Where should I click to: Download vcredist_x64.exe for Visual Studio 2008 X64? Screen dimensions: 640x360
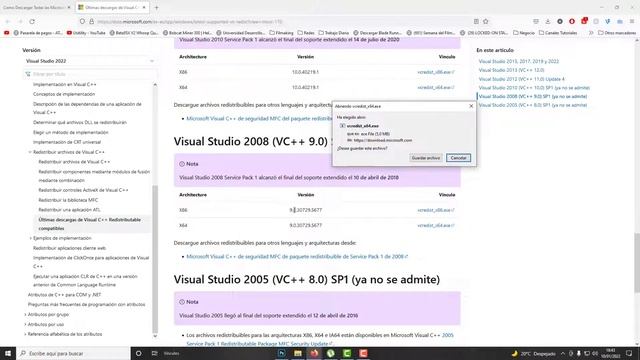tap(436, 225)
